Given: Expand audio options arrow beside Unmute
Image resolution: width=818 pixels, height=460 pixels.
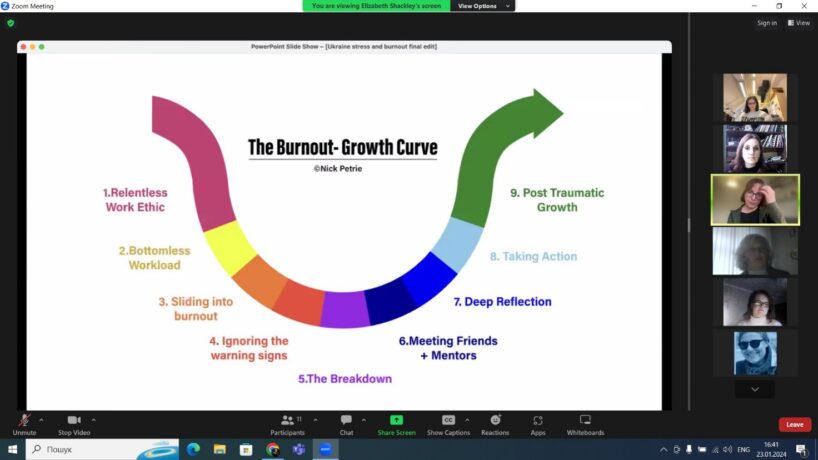Looking at the screenshot, I should [x=41, y=420].
